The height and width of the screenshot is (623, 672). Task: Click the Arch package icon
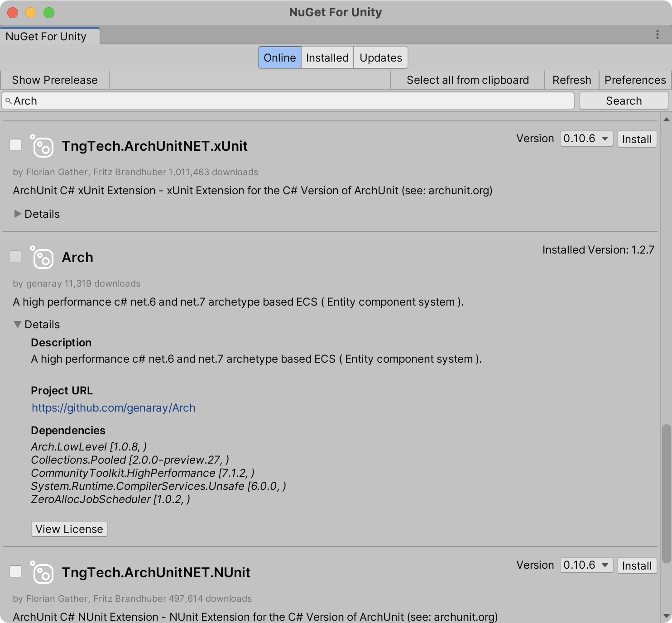click(42, 257)
